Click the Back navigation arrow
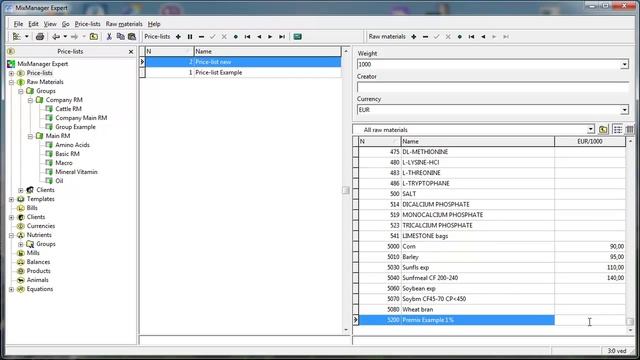640x360 pixels. point(56,37)
